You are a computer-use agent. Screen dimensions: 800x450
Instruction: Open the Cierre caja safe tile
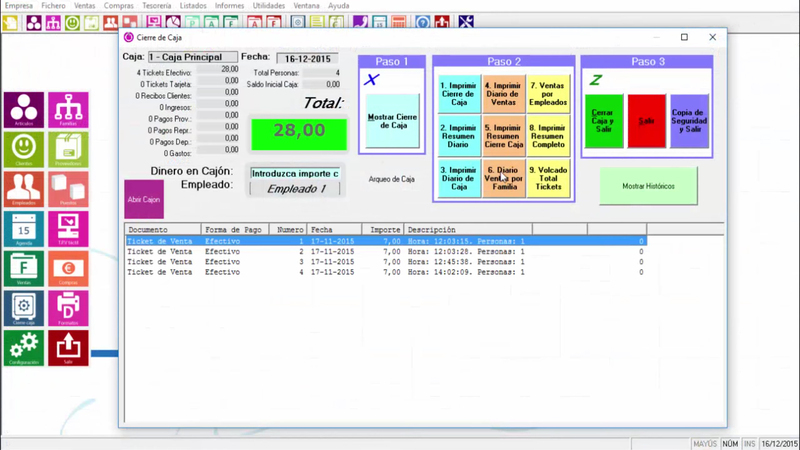coord(24,308)
